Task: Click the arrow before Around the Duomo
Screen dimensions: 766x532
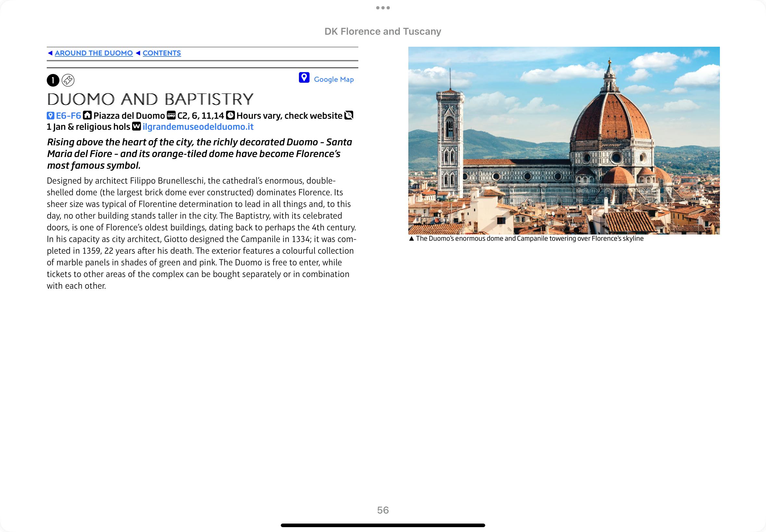Action: (50, 53)
